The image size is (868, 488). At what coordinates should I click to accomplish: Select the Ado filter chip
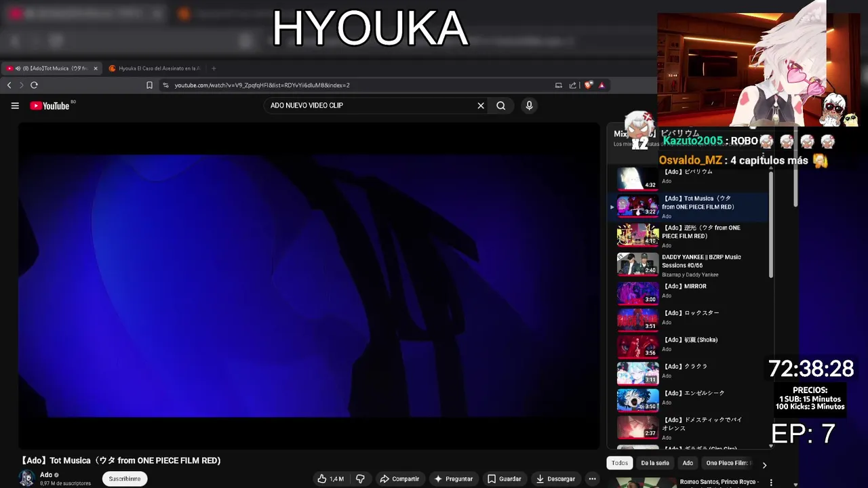(688, 463)
